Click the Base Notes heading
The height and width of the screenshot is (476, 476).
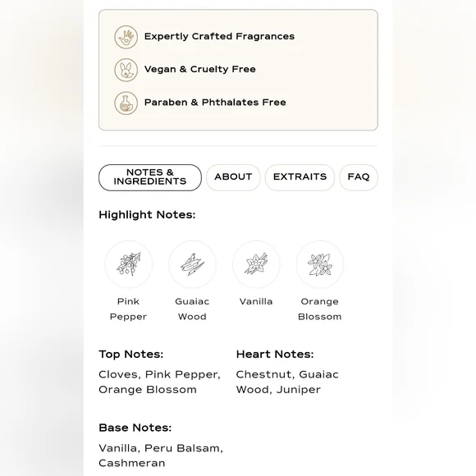coord(135,428)
